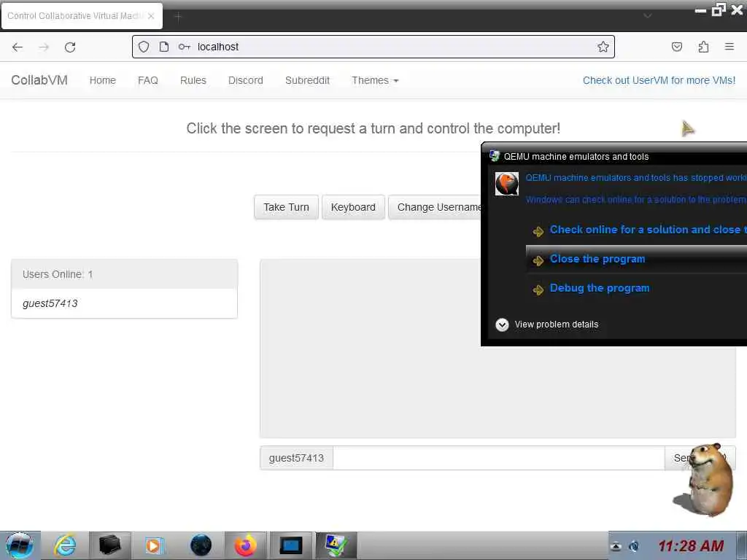This screenshot has height=560, width=747.
Task: Click the arrow icon beside Close the program
Action: click(538, 260)
